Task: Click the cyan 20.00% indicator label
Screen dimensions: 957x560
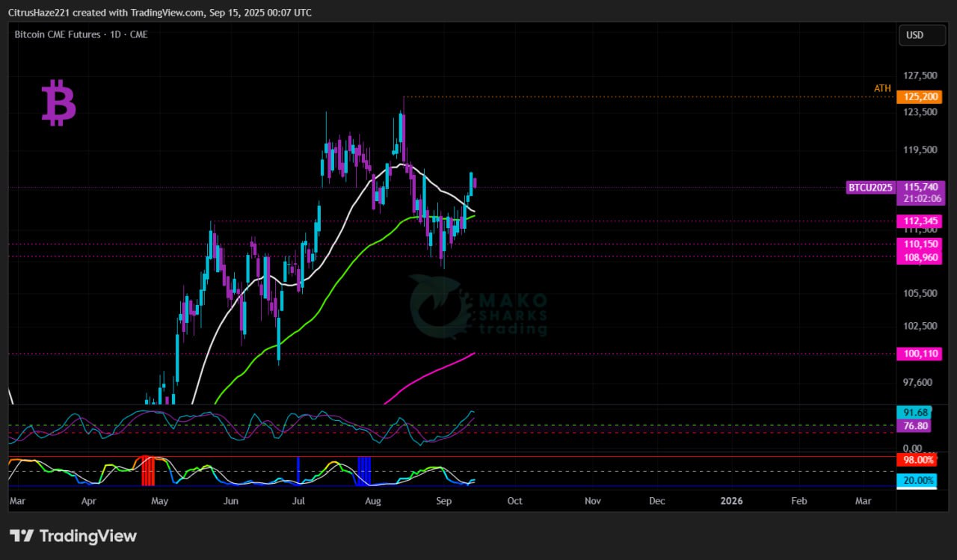Action: (x=916, y=481)
